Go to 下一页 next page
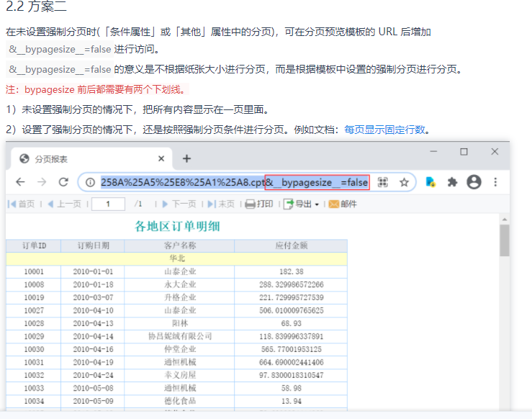The image size is (532, 419). (x=179, y=204)
